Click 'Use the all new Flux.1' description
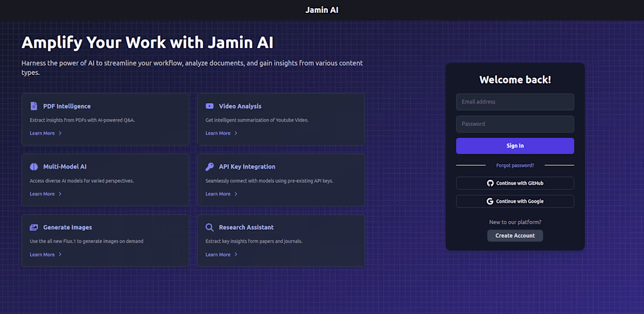The height and width of the screenshot is (314, 644). tap(87, 241)
